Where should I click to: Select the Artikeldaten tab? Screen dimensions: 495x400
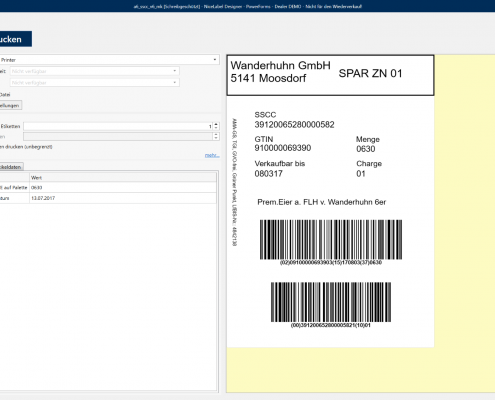[11, 167]
